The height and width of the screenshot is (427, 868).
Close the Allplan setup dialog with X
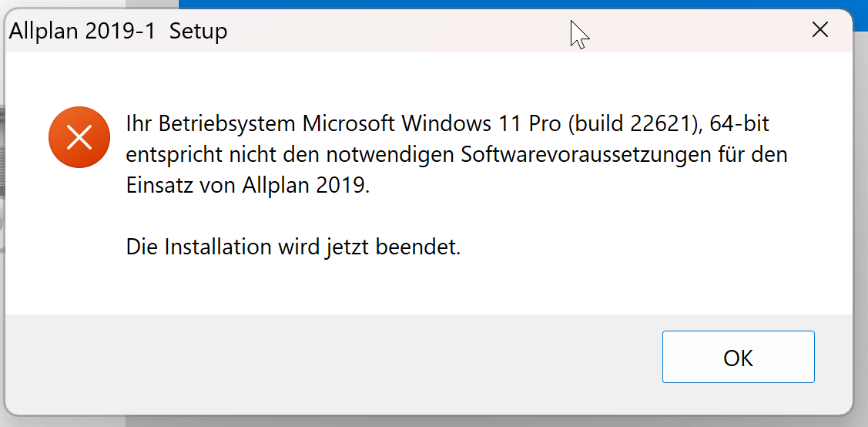point(820,31)
